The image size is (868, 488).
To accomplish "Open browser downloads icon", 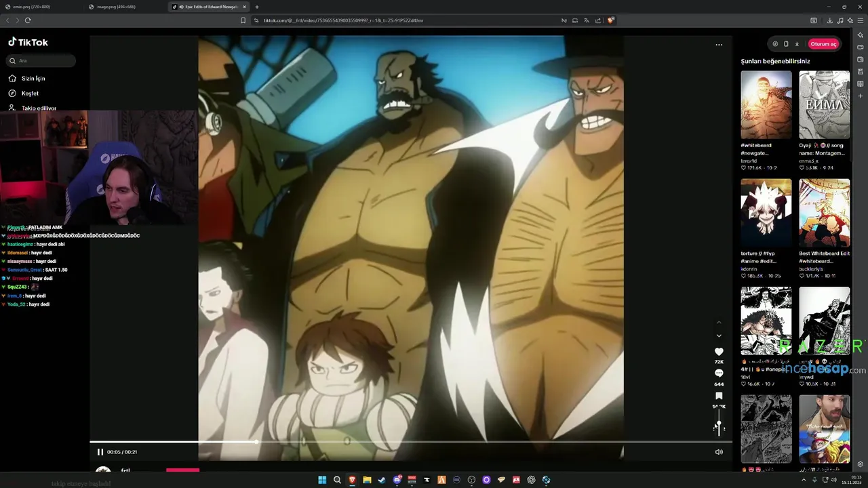I will 829,20.
